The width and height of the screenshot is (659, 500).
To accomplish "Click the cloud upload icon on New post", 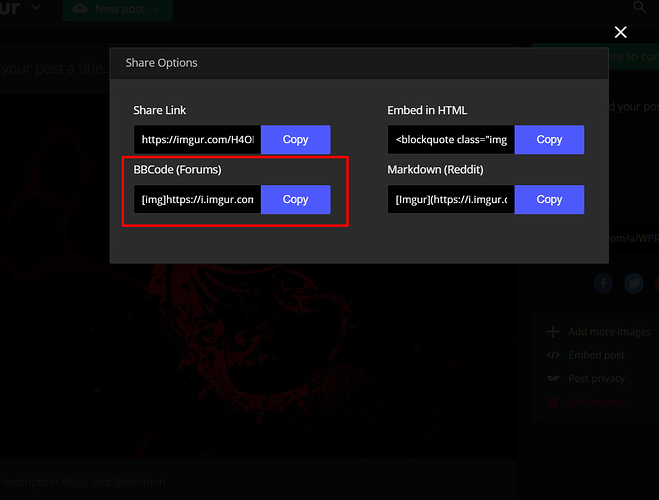I will [x=80, y=8].
